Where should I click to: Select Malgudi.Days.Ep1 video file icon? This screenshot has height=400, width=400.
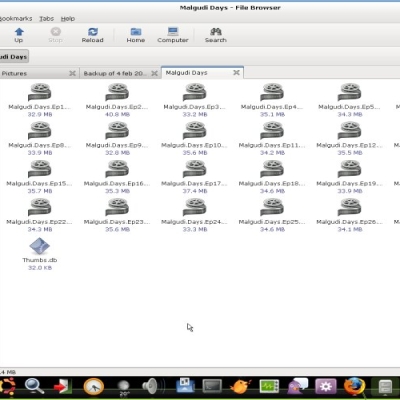(x=40, y=92)
